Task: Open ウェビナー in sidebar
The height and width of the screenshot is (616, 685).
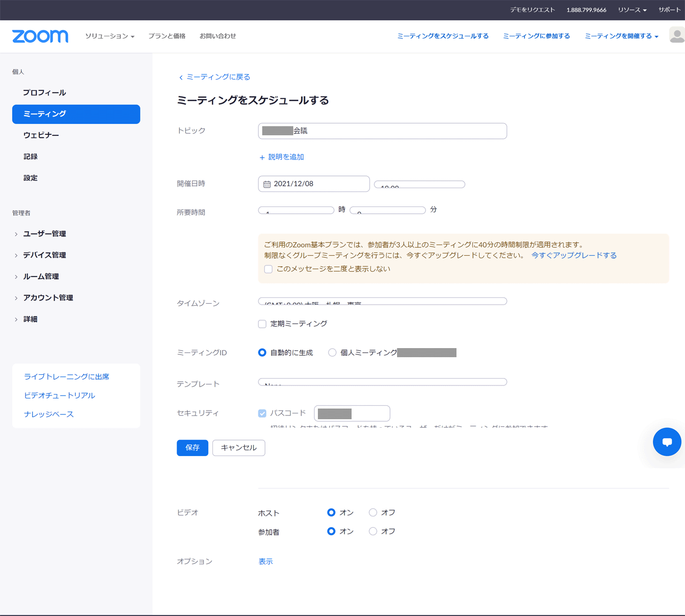Action: (x=41, y=135)
